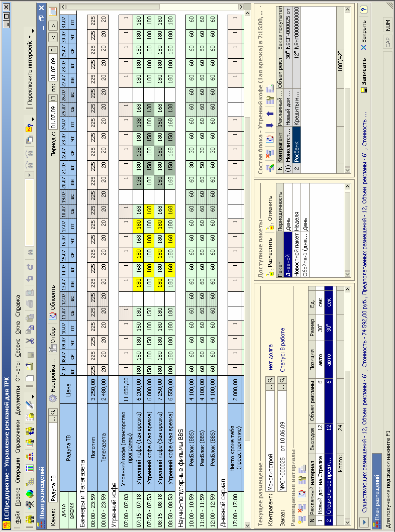Click the Канал selection ellipsis button

[53, 418]
